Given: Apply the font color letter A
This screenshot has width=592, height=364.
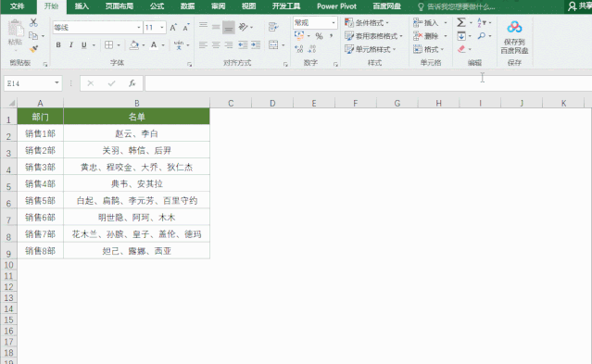Looking at the screenshot, I should click(154, 45).
